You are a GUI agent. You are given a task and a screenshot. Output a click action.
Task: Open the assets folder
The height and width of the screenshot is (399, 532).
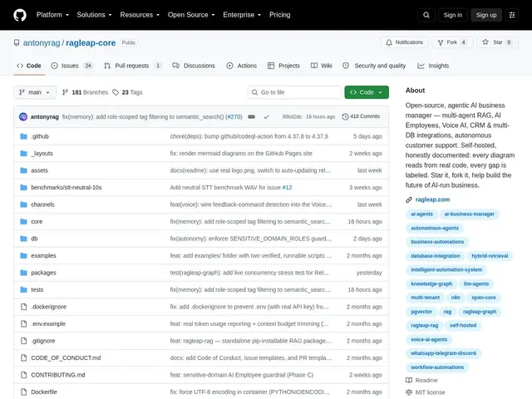click(x=39, y=170)
